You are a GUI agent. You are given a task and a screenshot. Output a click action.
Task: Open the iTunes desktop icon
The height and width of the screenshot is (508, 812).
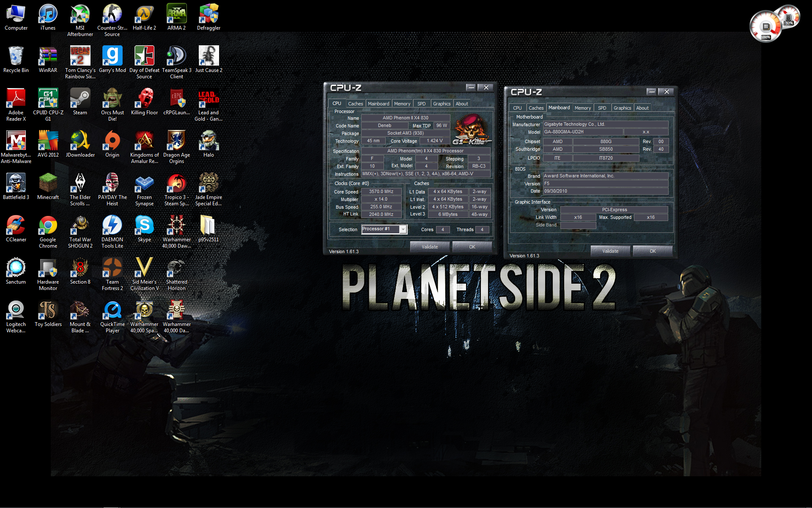[x=48, y=17]
